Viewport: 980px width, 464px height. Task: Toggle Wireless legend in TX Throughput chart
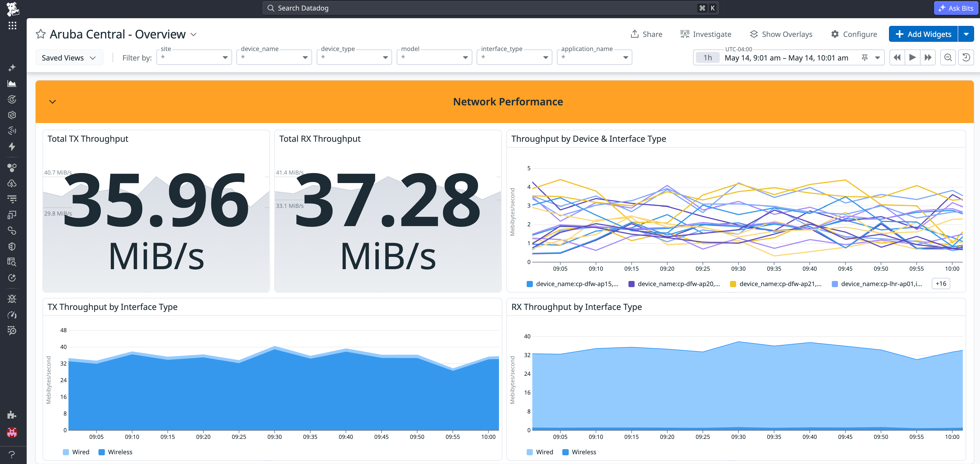click(115, 452)
